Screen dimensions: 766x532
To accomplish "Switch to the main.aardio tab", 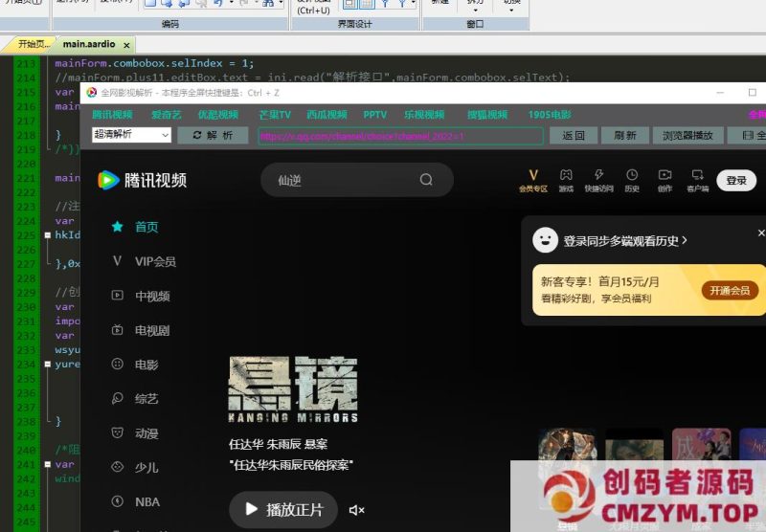I will (88, 44).
